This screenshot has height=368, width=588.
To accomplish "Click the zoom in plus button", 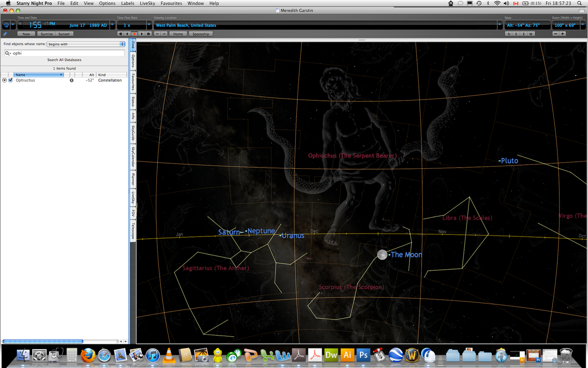I will pyautogui.click(x=563, y=34).
